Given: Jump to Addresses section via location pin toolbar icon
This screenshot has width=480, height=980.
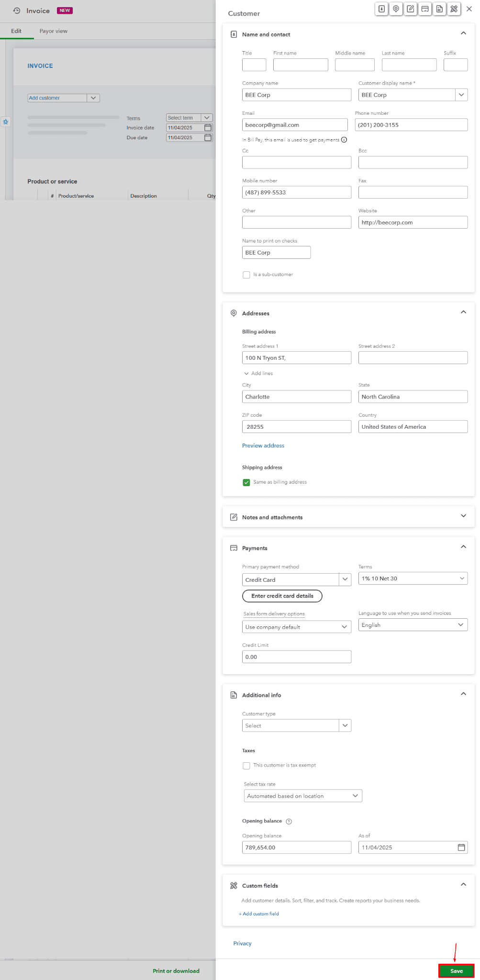Looking at the screenshot, I should pyautogui.click(x=396, y=9).
